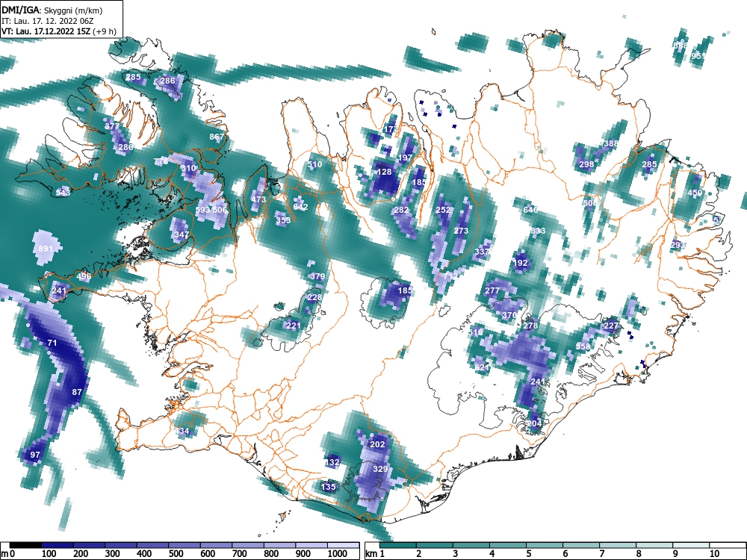Viewport: 747px width, 560px height.
Task: Click the 132 visibility value
Action: coord(332,462)
